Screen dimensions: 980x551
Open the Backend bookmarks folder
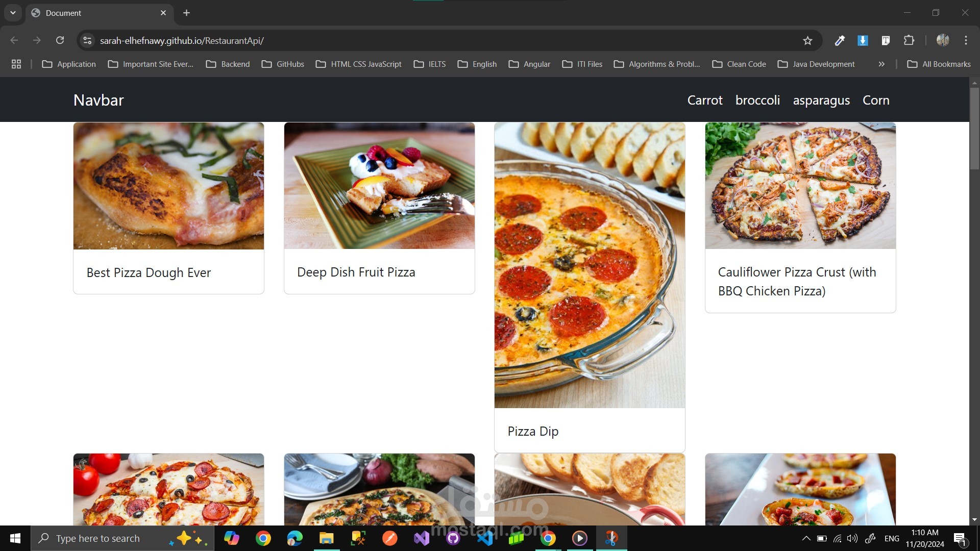[x=228, y=64]
